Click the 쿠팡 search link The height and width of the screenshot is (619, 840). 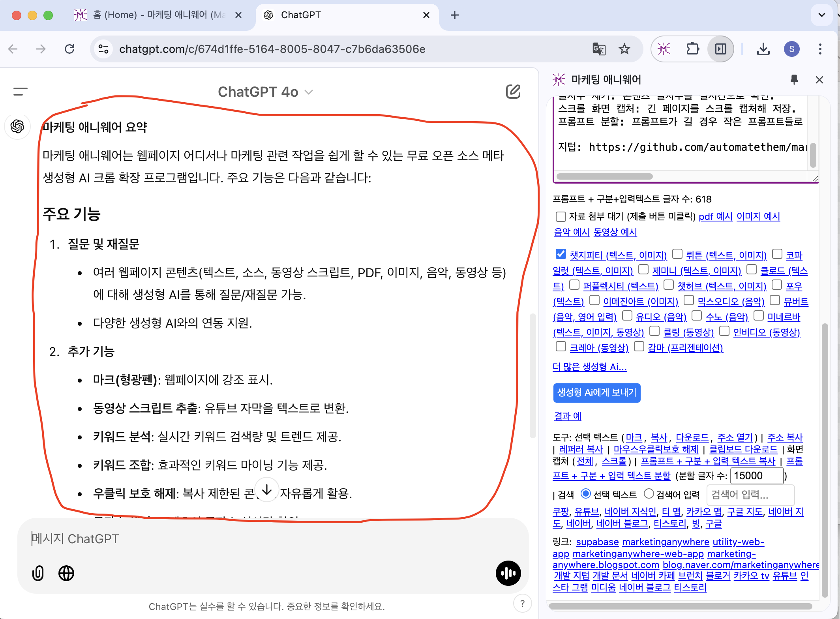pos(561,512)
